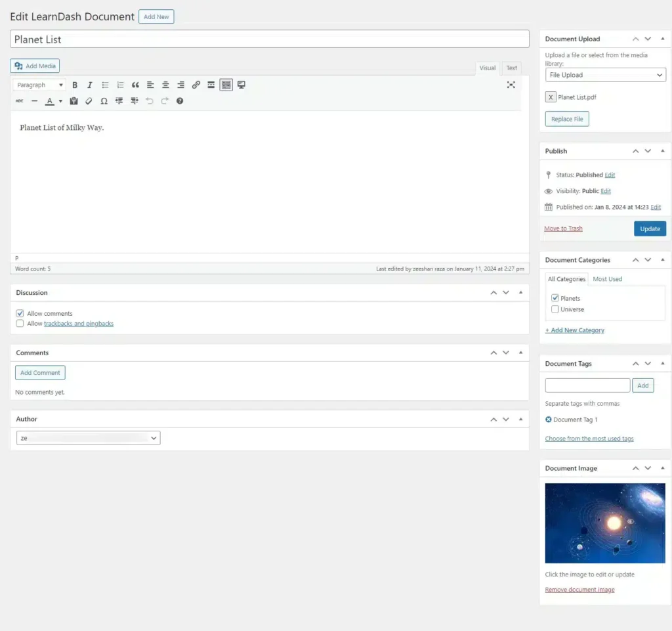Click the Update button

[x=650, y=228]
